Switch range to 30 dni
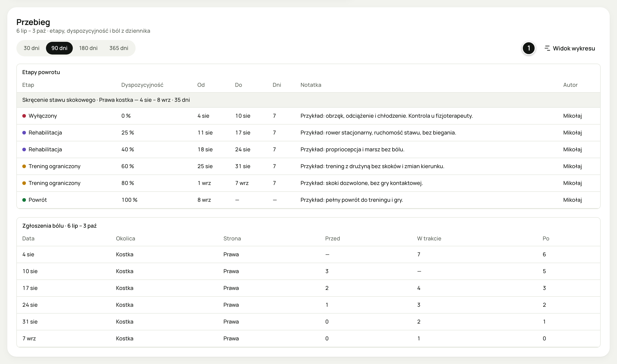Image resolution: width=617 pixels, height=364 pixels. 31,48
